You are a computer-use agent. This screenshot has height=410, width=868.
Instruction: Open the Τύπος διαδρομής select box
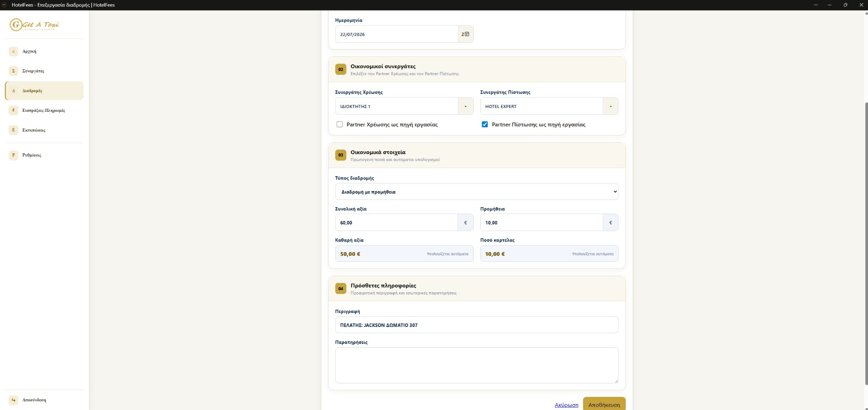click(477, 191)
